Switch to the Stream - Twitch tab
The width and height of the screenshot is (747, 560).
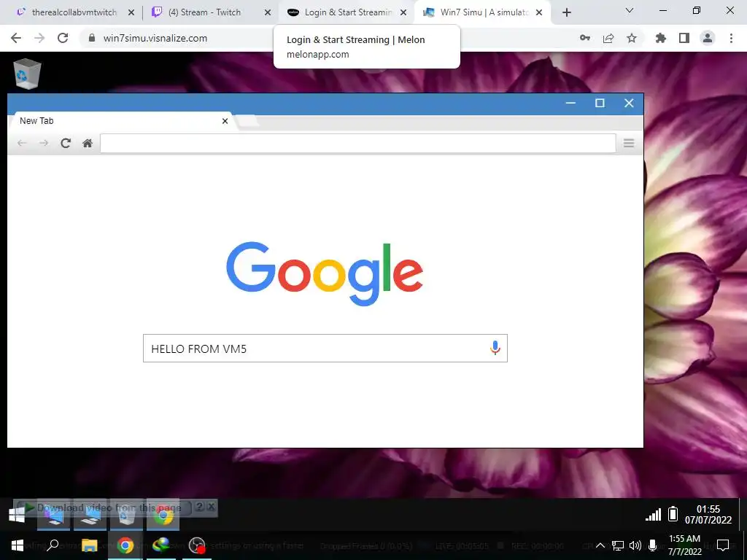click(x=204, y=12)
